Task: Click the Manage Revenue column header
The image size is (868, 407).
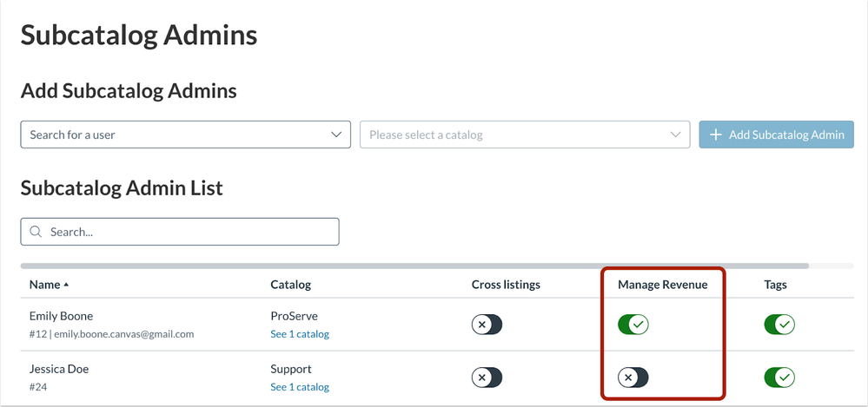Action: 662,285
